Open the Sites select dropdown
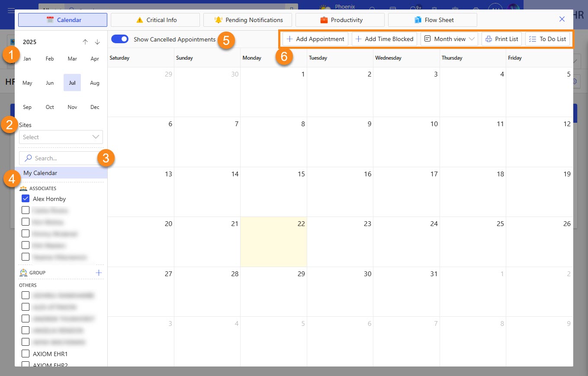Viewport: 588px width, 376px height. pyautogui.click(x=61, y=137)
